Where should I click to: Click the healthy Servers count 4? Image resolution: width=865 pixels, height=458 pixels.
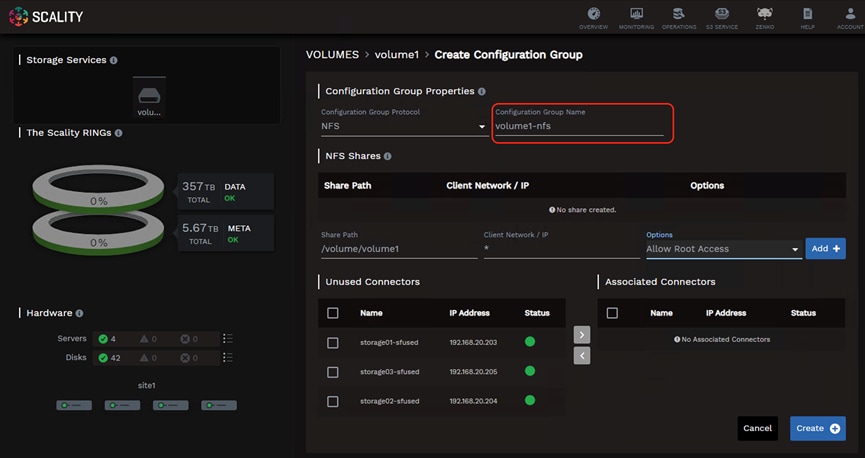coord(108,339)
